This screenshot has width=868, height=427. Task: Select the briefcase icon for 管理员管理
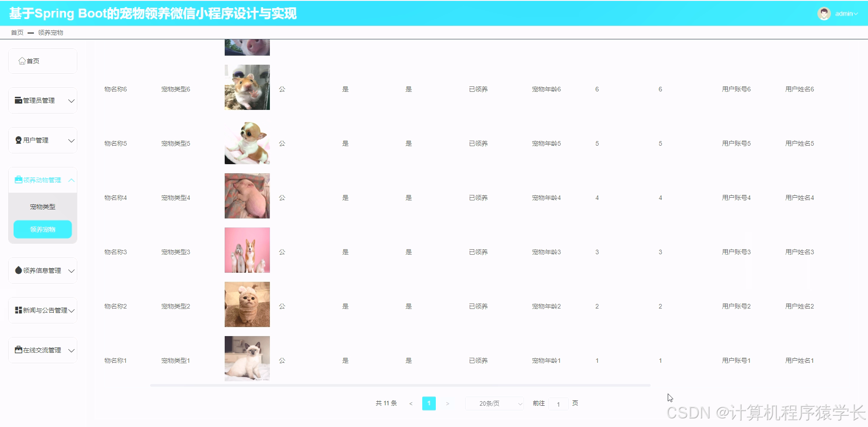coord(18,100)
